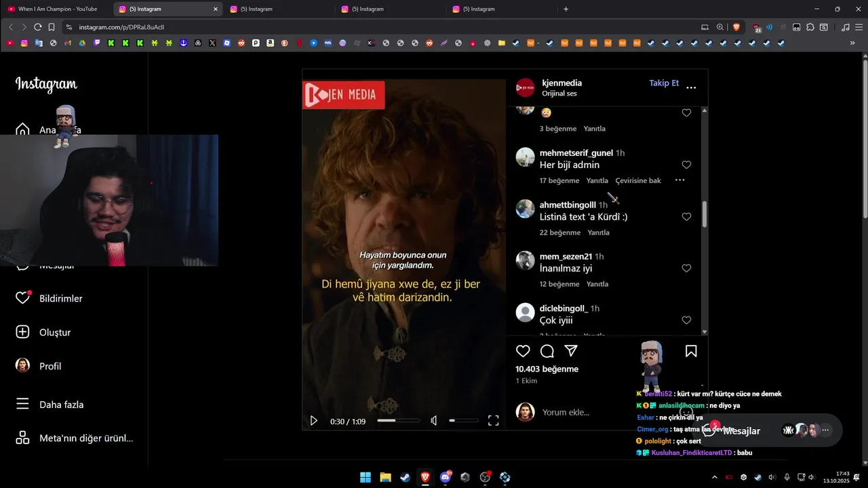
Task: Go back in the browser
Action: (11, 27)
